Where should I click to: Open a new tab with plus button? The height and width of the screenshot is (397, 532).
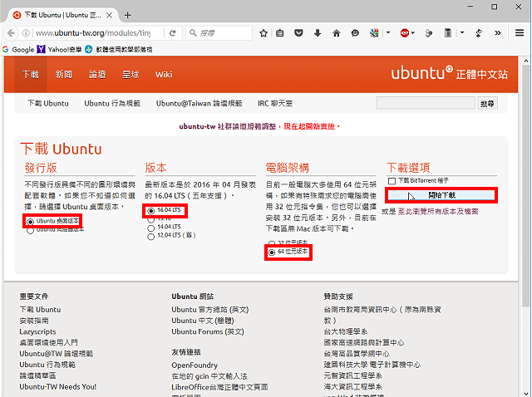(x=127, y=15)
